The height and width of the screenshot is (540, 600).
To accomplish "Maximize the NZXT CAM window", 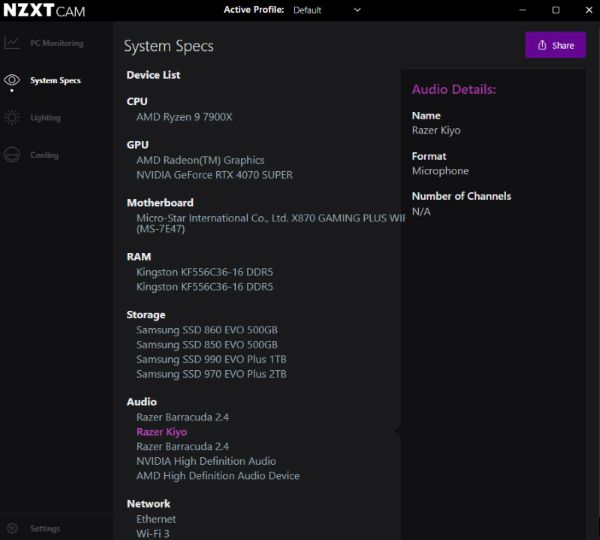I will pos(556,10).
